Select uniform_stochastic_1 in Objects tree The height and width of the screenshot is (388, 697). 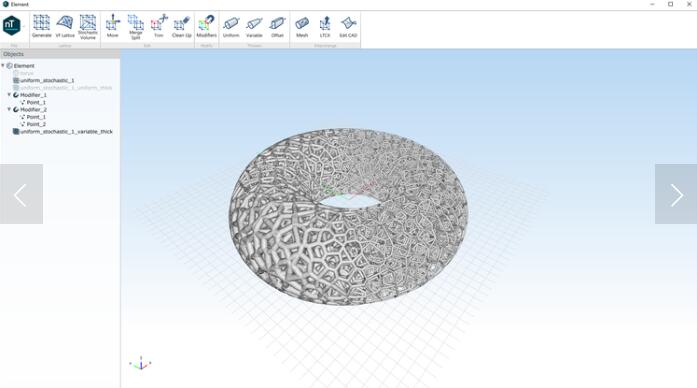click(44, 80)
